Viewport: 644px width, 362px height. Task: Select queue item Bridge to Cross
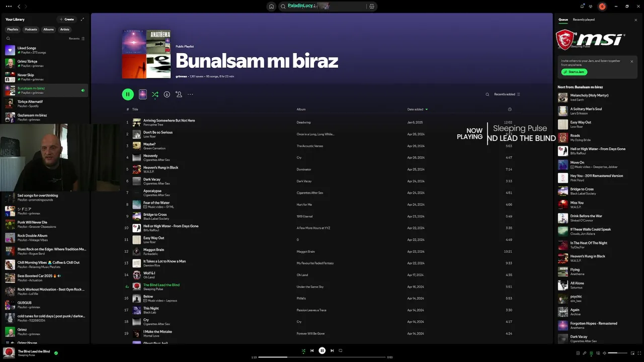coord(596,191)
